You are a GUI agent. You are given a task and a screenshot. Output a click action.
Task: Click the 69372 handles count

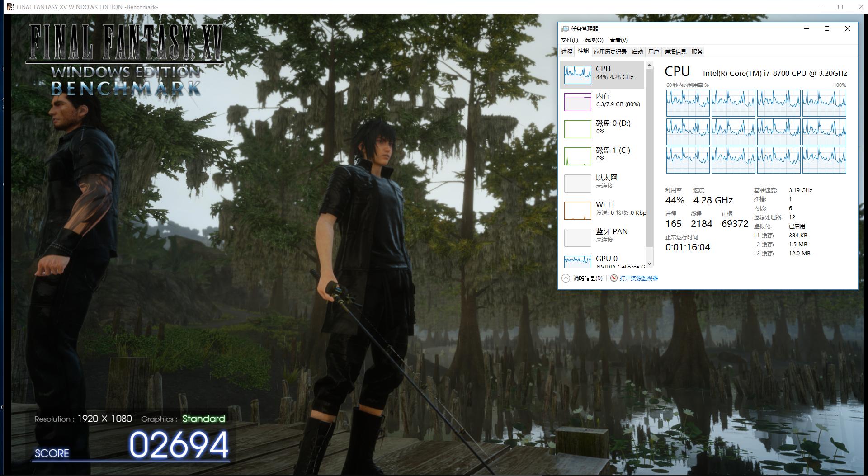click(x=735, y=224)
